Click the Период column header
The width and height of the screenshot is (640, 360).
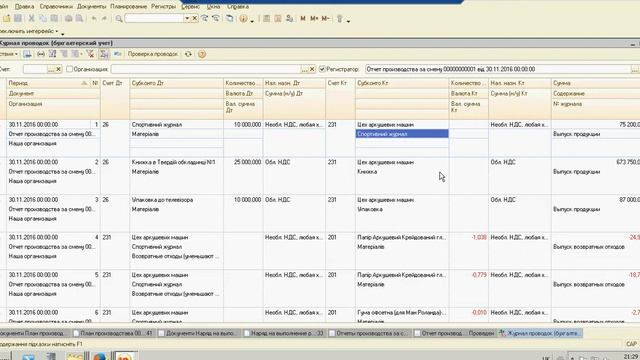click(x=49, y=83)
